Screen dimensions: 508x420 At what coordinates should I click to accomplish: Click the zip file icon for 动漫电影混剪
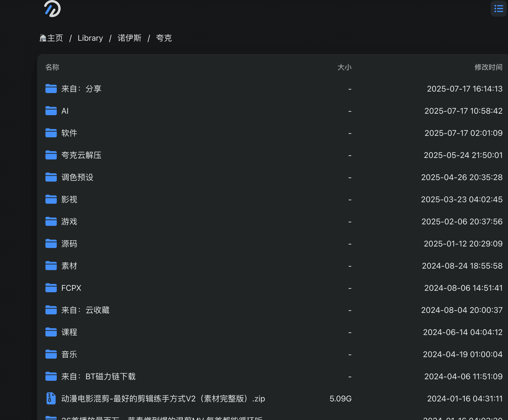(51, 399)
